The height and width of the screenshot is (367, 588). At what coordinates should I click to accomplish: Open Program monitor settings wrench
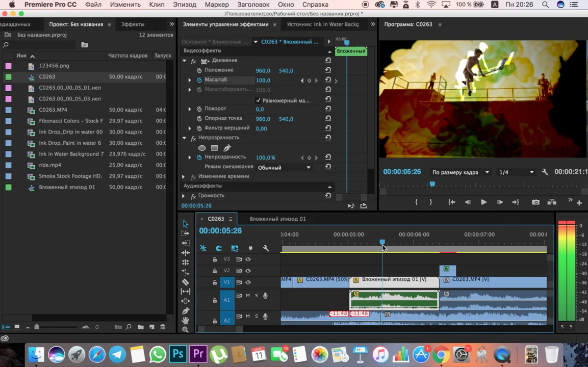pos(545,172)
